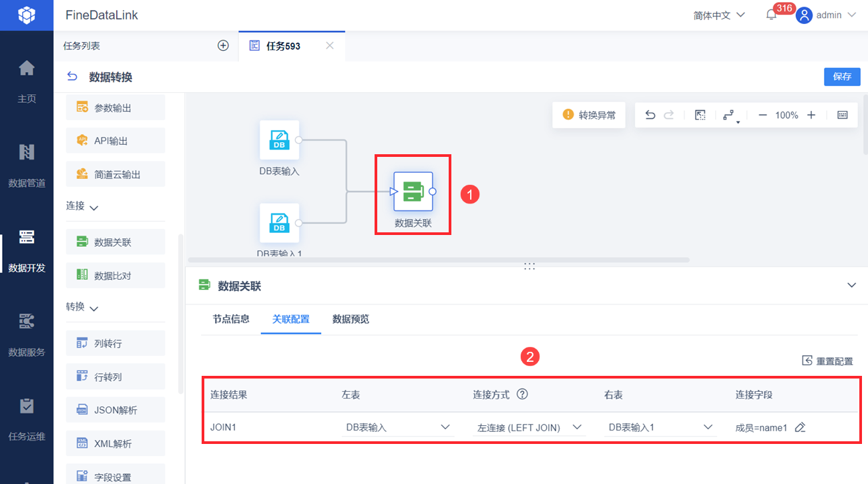Screen dimensions: 868x484
Task: Select the 数据关联 node on canvas
Action: pos(413,192)
